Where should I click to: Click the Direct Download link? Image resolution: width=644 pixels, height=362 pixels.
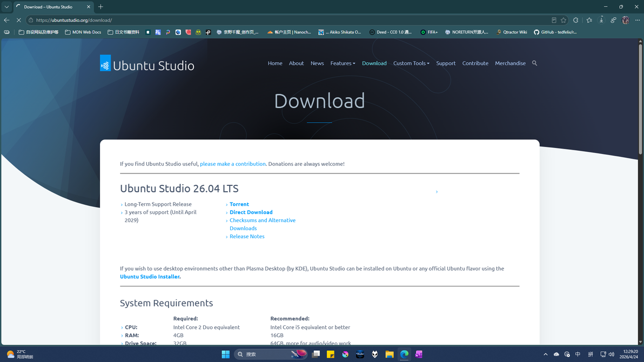[x=251, y=212]
